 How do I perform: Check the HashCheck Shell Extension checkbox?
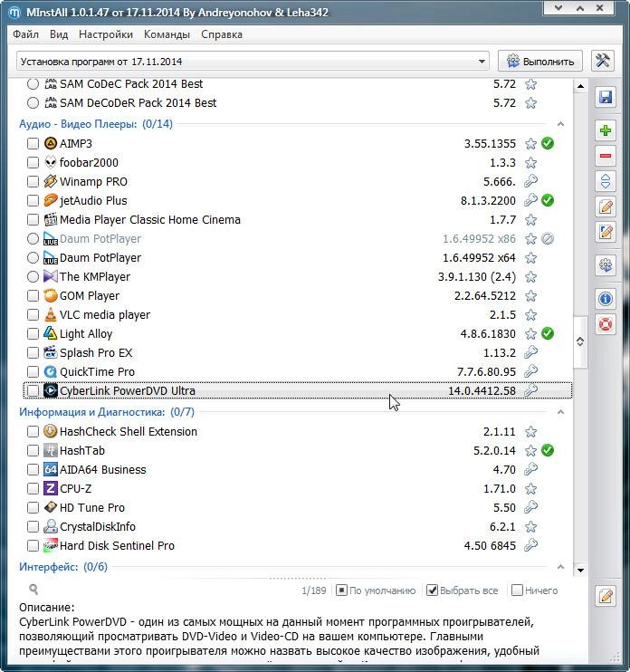click(33, 432)
